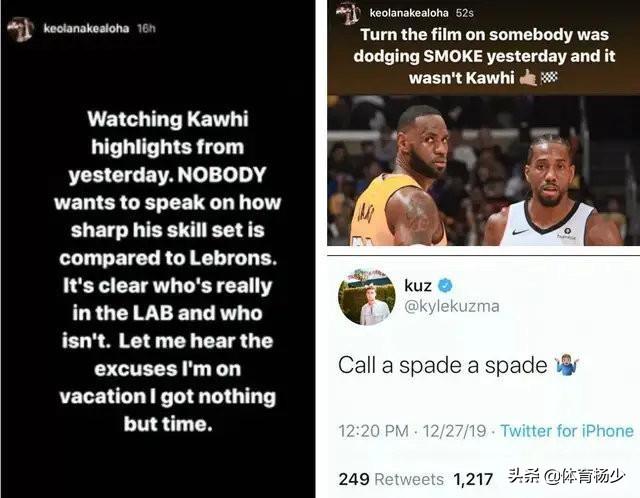View the 249 Retweets list

(x=391, y=479)
